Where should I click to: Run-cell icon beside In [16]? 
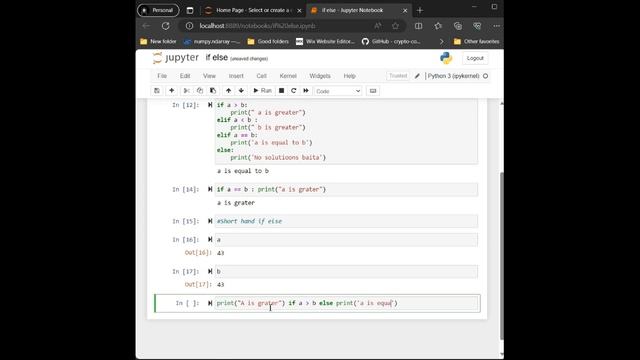[x=210, y=239]
